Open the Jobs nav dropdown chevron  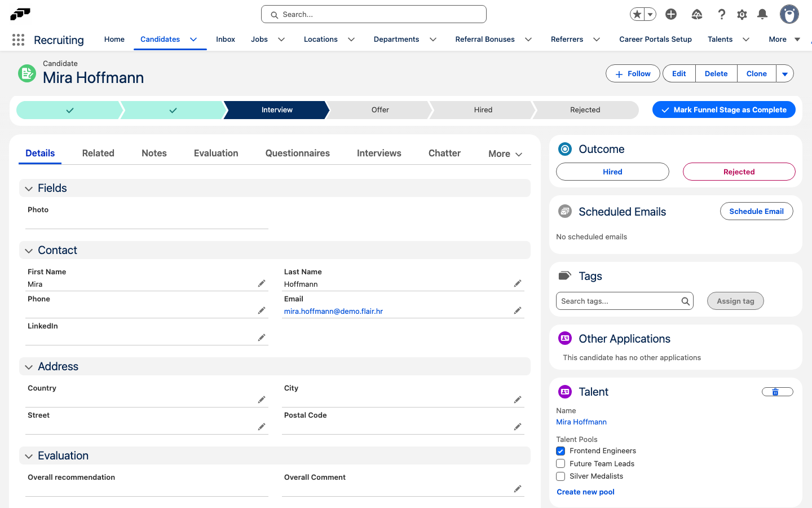click(x=281, y=40)
